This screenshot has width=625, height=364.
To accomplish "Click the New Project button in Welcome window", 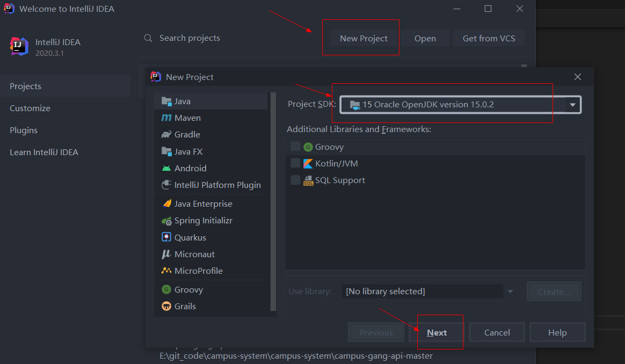I will [364, 38].
